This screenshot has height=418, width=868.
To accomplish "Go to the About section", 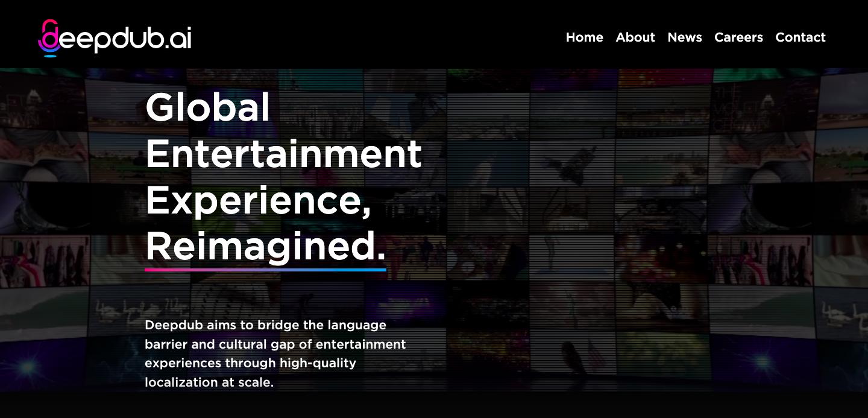I will (x=635, y=37).
